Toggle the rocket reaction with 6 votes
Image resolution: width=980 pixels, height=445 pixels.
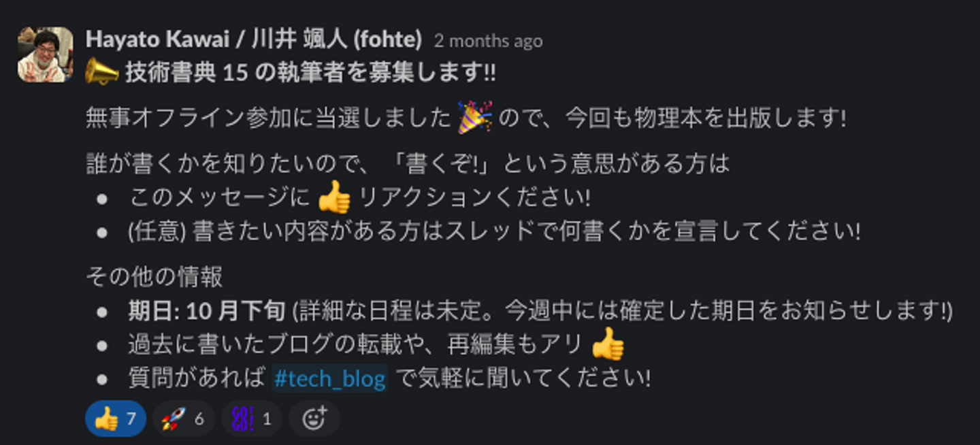click(x=182, y=418)
